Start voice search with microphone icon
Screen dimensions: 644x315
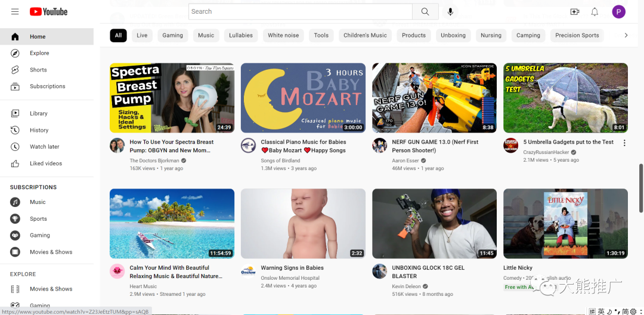pyautogui.click(x=450, y=12)
